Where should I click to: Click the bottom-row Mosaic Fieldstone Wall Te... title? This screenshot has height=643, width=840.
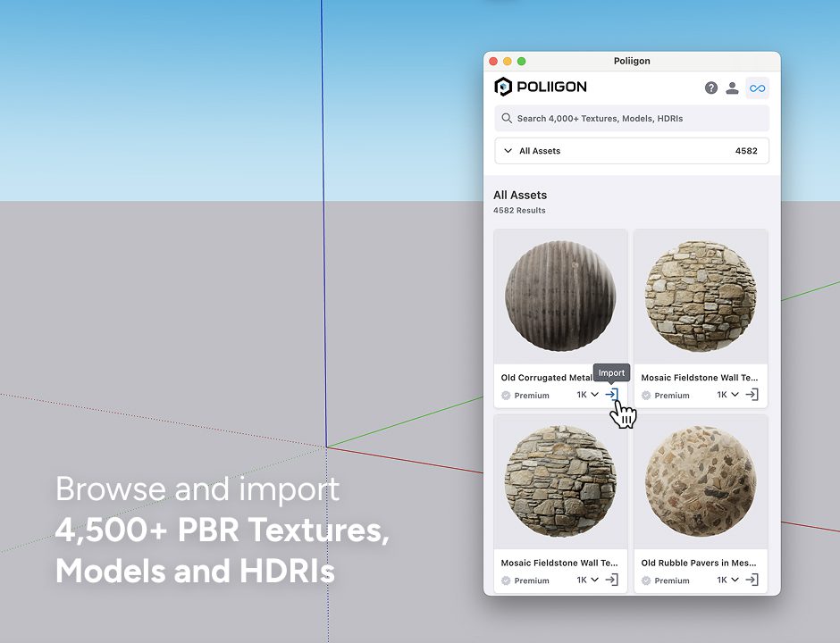[559, 563]
